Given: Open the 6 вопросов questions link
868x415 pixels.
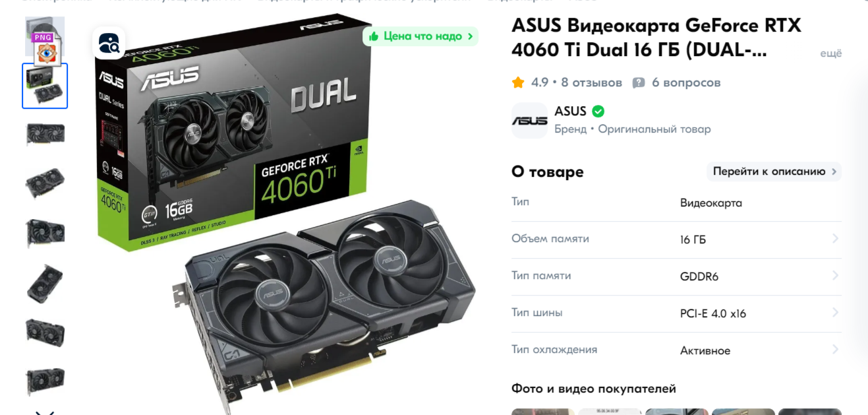Looking at the screenshot, I should (686, 82).
